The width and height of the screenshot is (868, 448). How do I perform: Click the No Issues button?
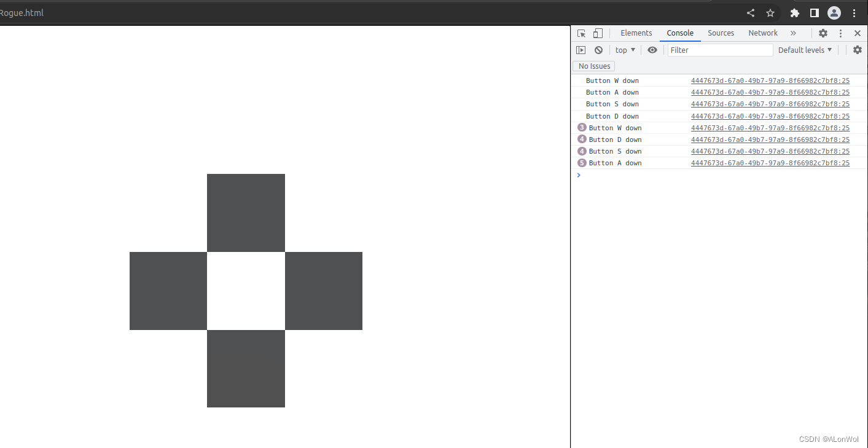point(594,66)
